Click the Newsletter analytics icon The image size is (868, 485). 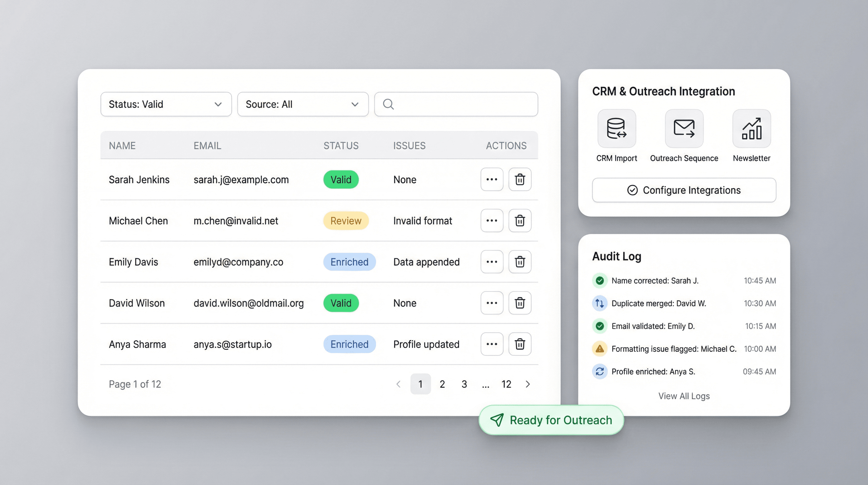point(751,129)
